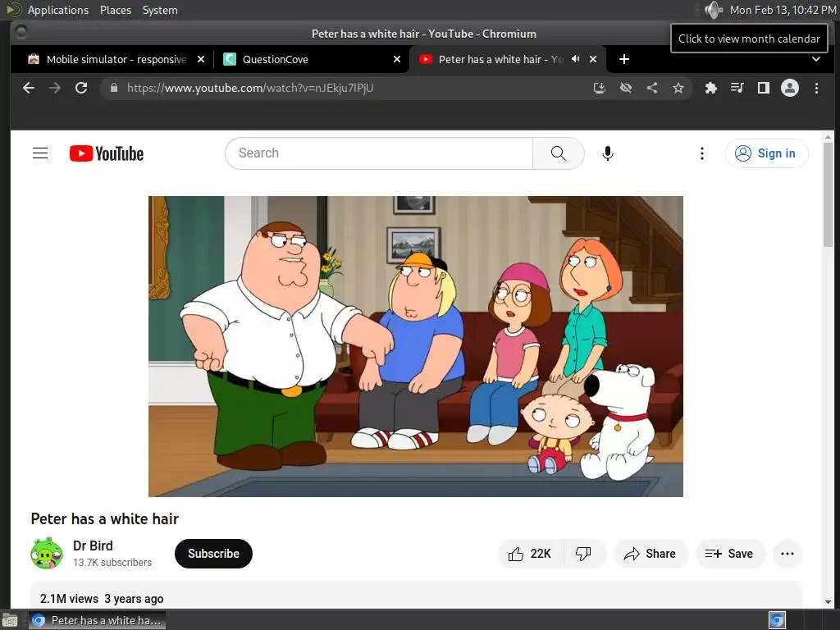Toggle the browser side panel
The height and width of the screenshot is (630, 840).
tap(764, 88)
